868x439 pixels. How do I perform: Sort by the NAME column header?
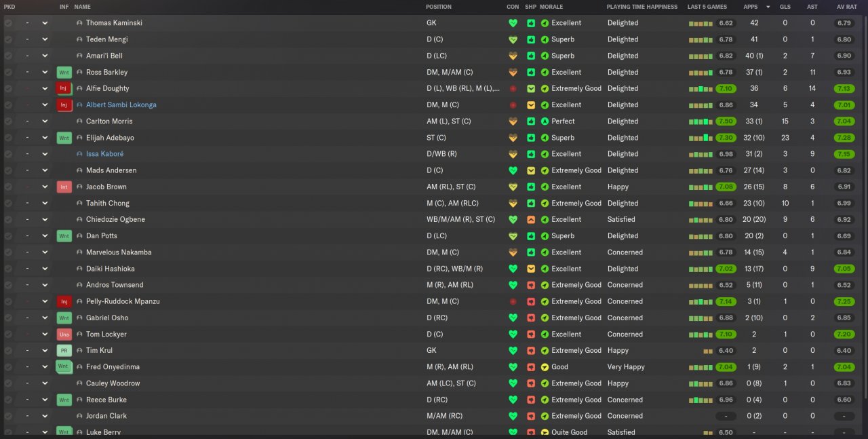[x=82, y=7]
